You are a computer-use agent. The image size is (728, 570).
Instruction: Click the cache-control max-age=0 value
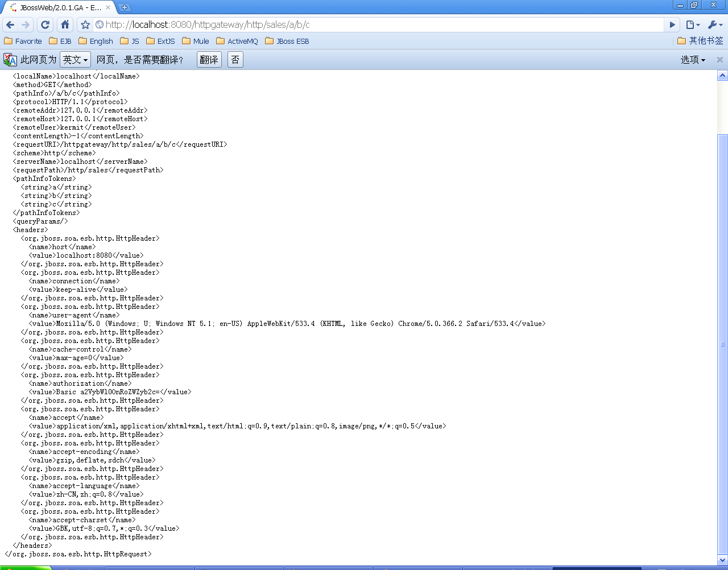tap(76, 358)
